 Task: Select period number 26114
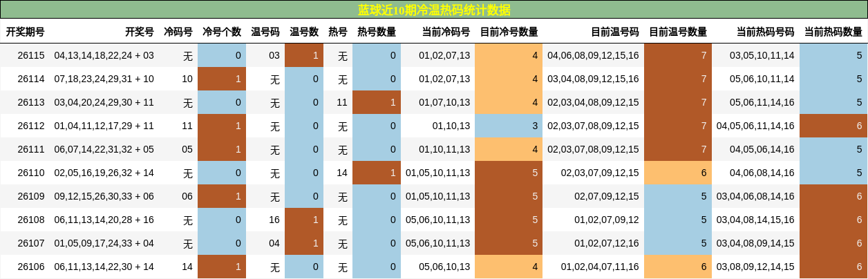[31, 79]
